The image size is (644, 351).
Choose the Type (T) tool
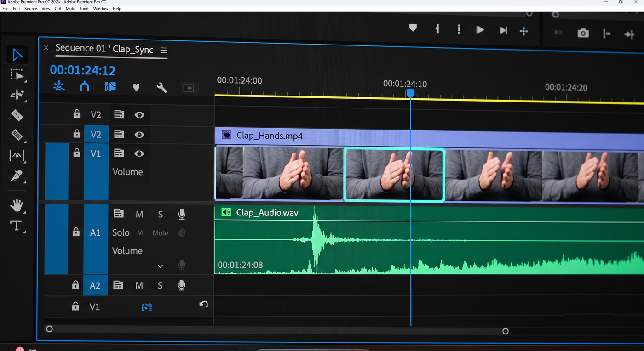click(16, 226)
